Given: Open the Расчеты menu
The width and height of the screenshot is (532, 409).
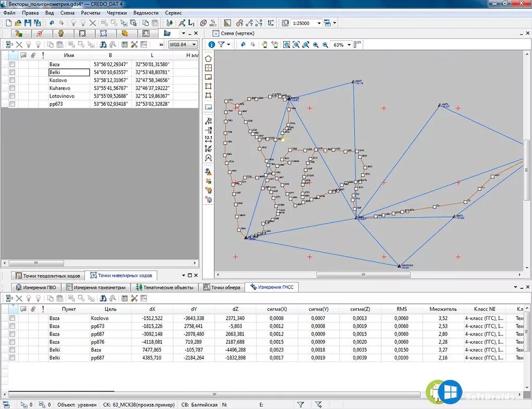Looking at the screenshot, I should point(91,13).
